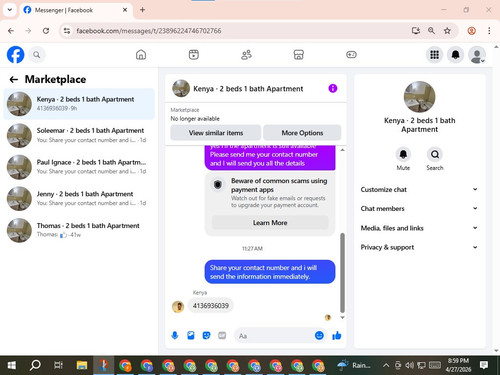
Task: Open the Reels video icon
Action: pyautogui.click(x=194, y=55)
